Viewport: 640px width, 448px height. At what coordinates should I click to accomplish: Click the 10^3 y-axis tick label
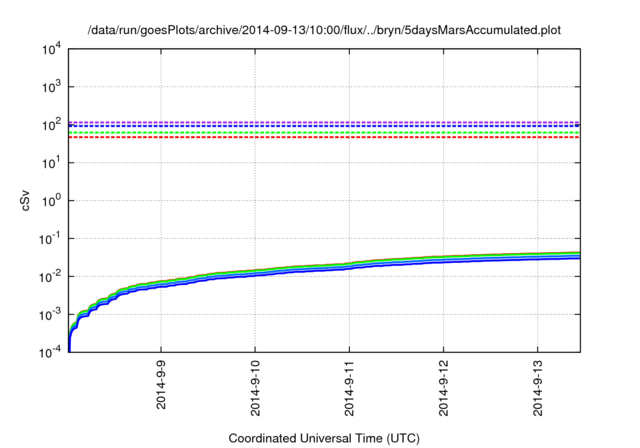52,87
